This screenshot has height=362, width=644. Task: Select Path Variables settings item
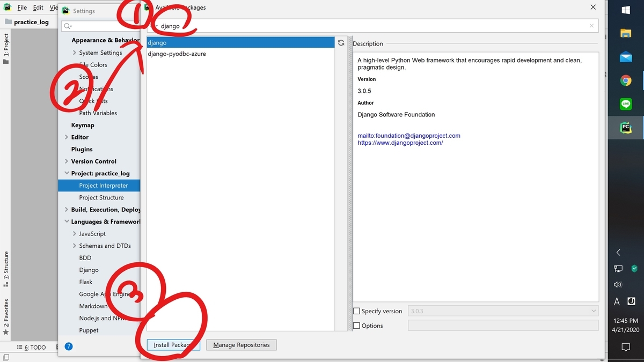pyautogui.click(x=98, y=113)
